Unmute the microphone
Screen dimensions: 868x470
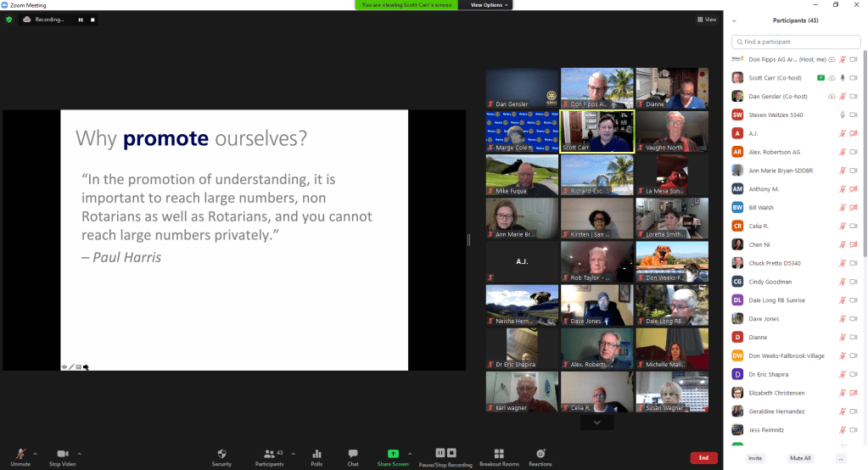click(20, 456)
